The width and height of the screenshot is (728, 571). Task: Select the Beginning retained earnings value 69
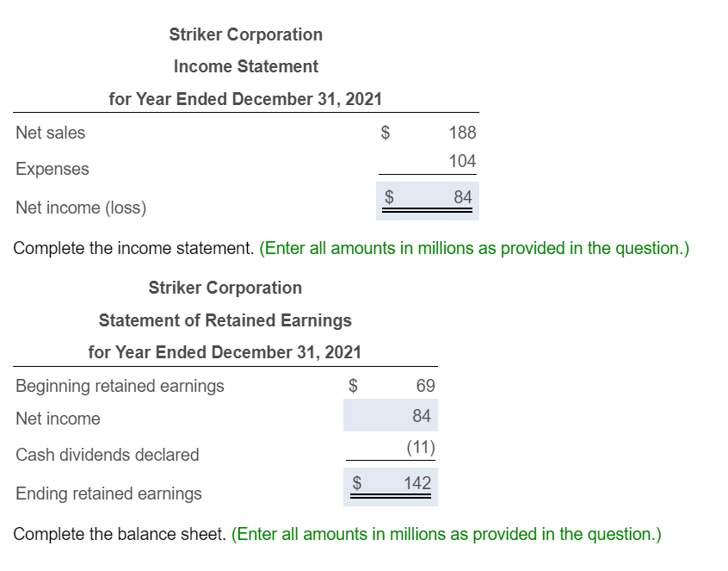point(426,386)
